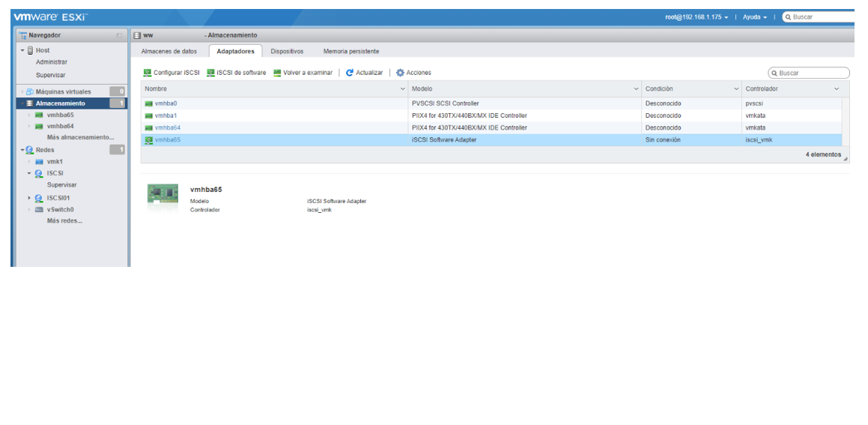Click the ISCSI port group icon
868x425 pixels.
click(x=39, y=173)
